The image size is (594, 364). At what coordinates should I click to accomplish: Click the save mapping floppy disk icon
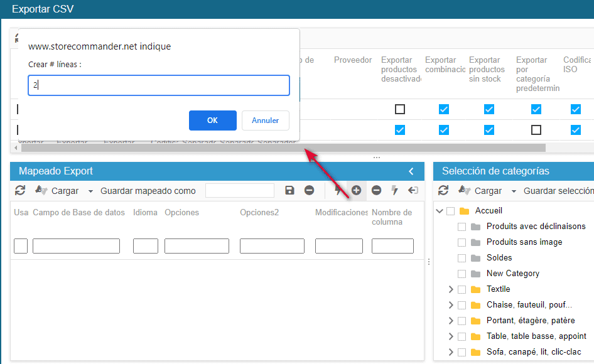[x=289, y=190]
